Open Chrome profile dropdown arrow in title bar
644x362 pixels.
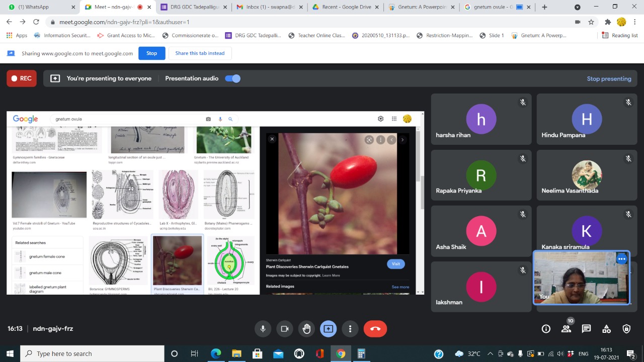point(577,7)
